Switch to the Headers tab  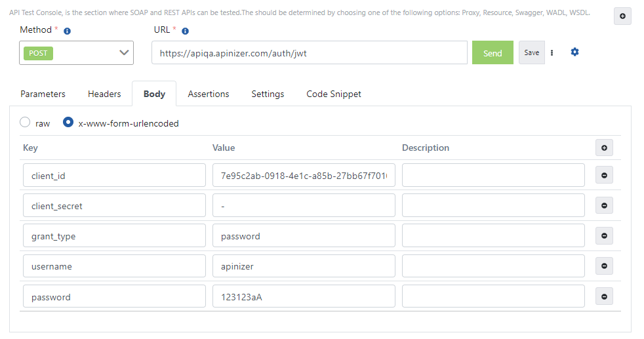point(104,94)
